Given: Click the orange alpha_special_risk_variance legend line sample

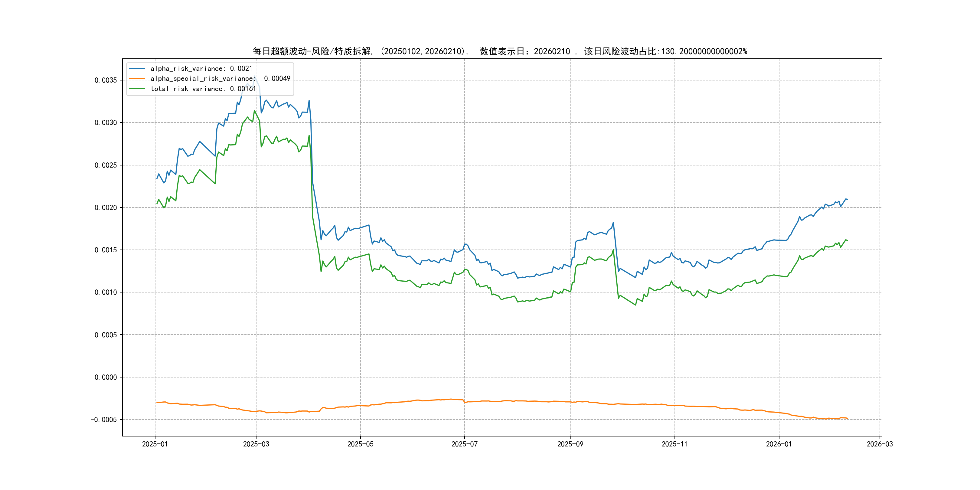Looking at the screenshot, I should click(x=137, y=78).
